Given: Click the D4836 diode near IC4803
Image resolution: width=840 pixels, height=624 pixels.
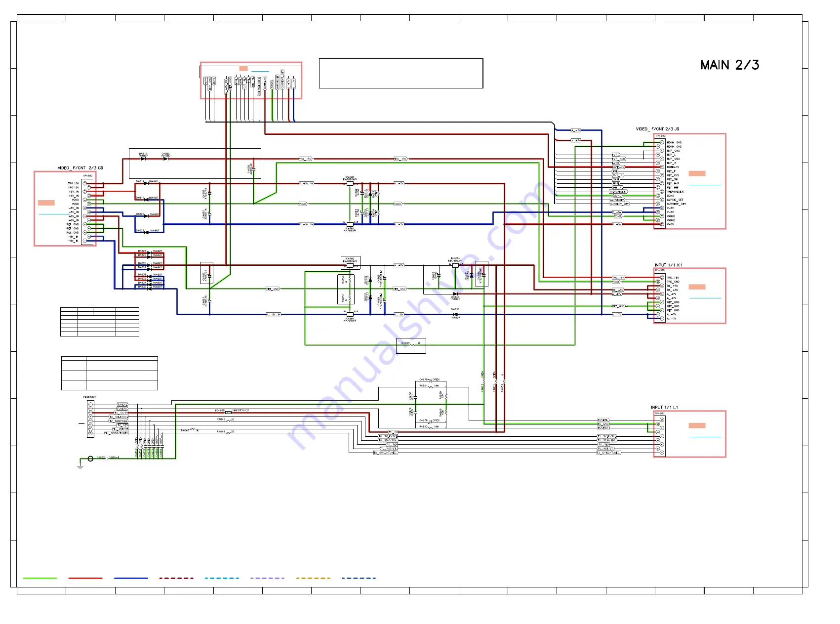Looking at the screenshot, I should point(455,294).
